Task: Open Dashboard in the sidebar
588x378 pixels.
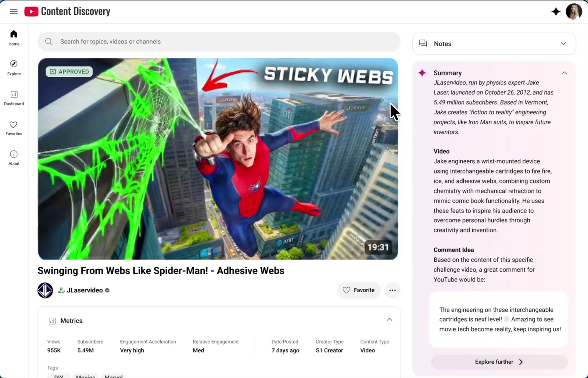Action: 14,98
